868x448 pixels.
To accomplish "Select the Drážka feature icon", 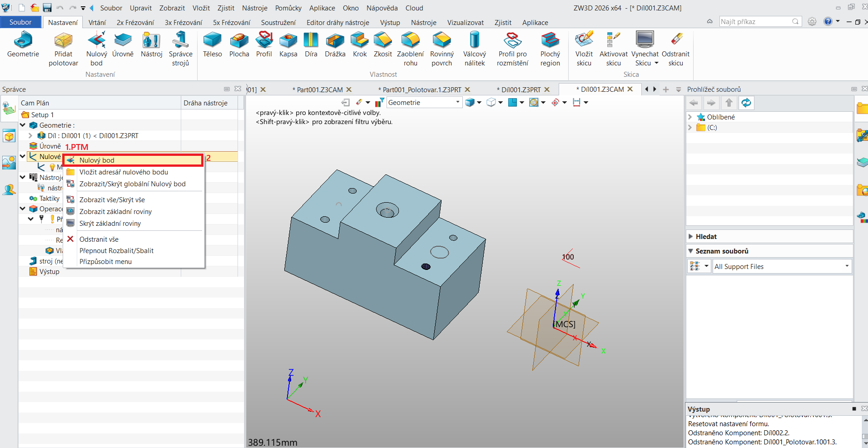I will [x=335, y=45].
